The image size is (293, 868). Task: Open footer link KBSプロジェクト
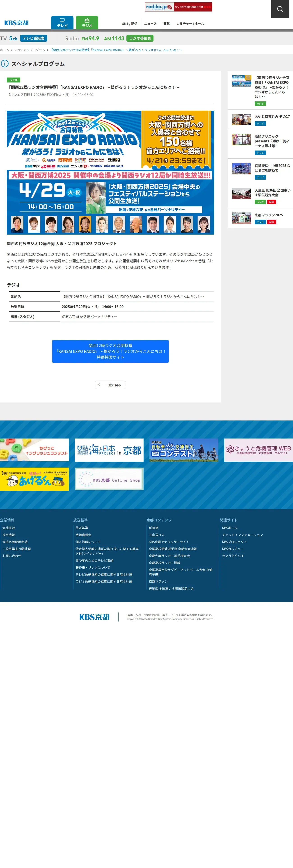pos(234,542)
